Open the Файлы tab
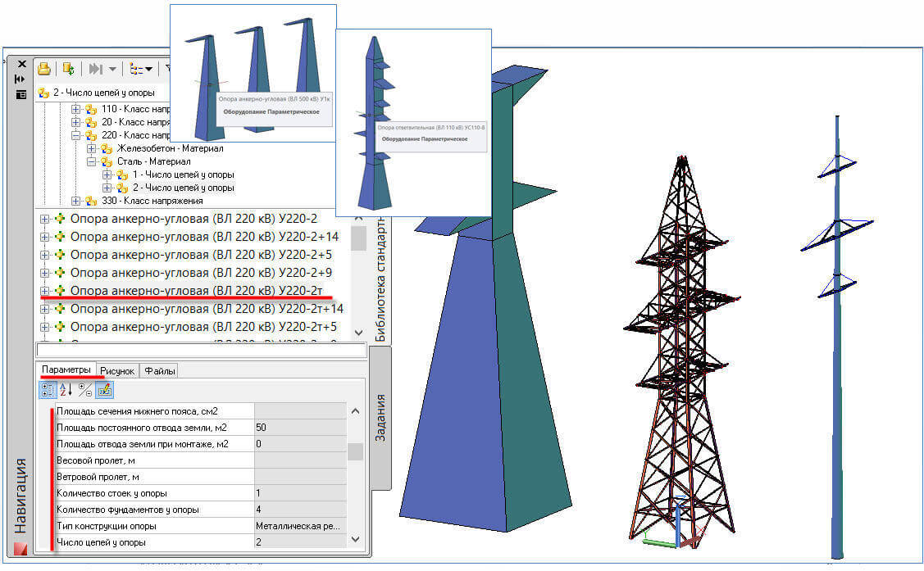Viewport: 924px width, 571px height. click(x=160, y=371)
